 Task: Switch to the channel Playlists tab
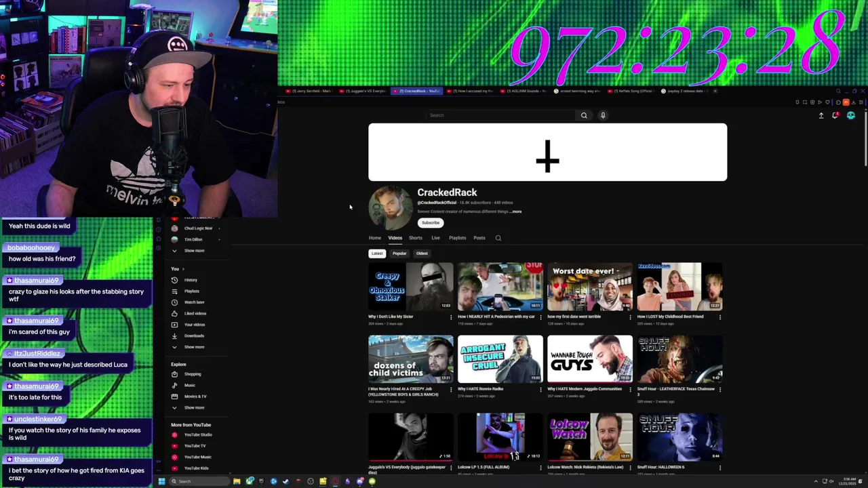458,238
